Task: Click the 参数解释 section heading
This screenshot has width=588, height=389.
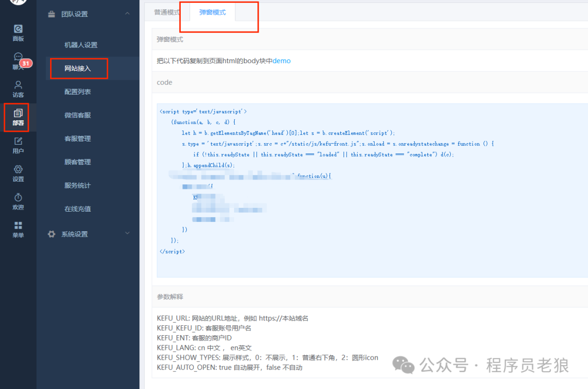Action: coord(170,297)
